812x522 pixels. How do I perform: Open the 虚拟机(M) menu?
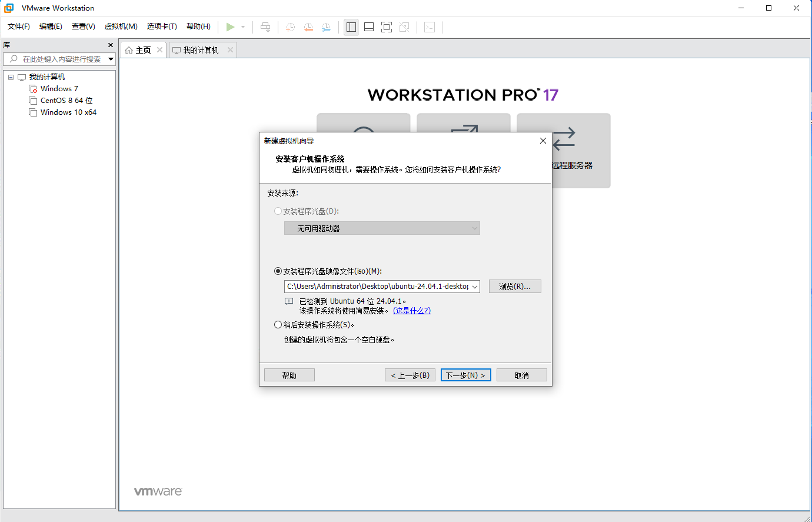(121, 26)
